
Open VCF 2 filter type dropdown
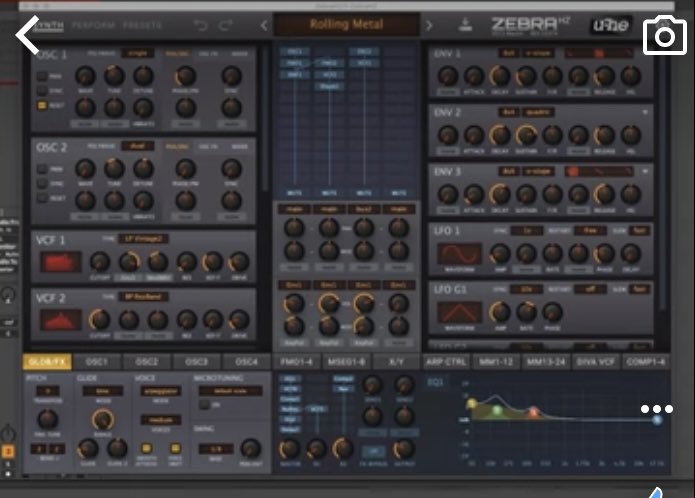(x=144, y=297)
